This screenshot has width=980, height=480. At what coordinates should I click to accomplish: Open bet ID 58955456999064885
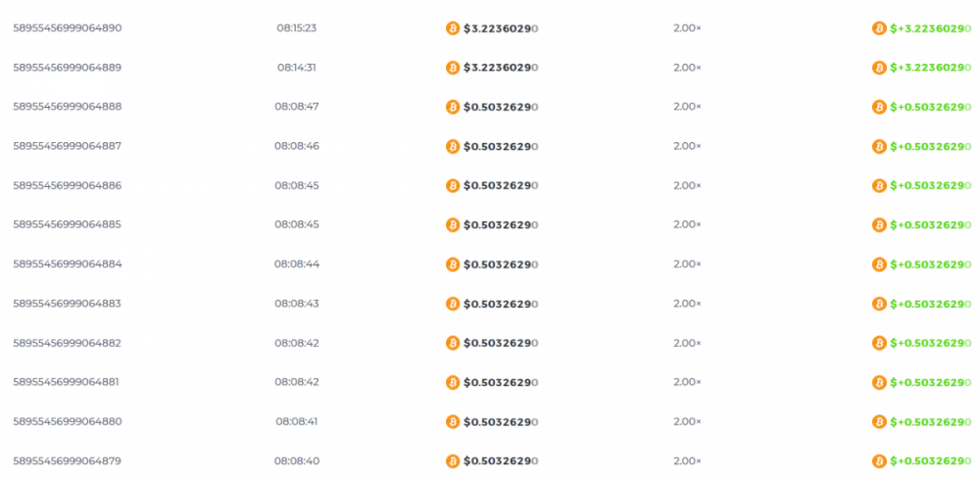[x=68, y=224]
